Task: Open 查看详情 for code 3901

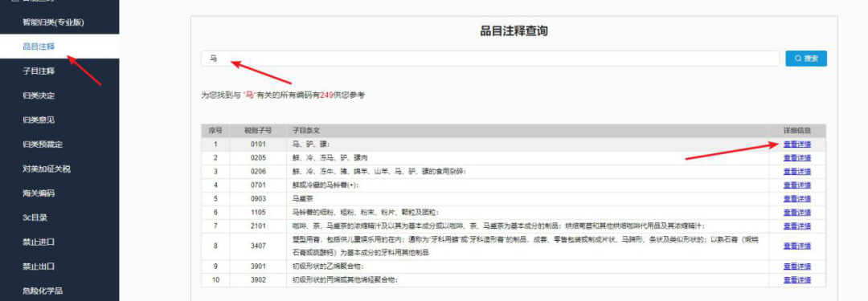Action: 797,266
